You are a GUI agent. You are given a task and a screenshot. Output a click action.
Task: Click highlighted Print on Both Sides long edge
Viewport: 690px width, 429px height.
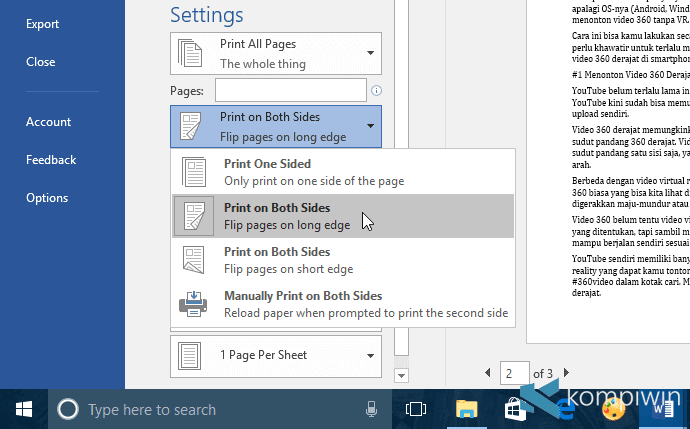tap(343, 216)
